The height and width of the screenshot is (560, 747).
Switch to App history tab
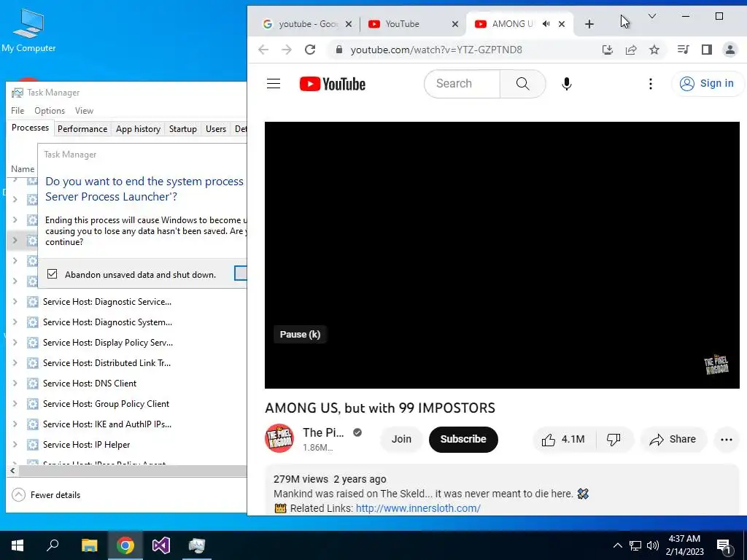(138, 129)
